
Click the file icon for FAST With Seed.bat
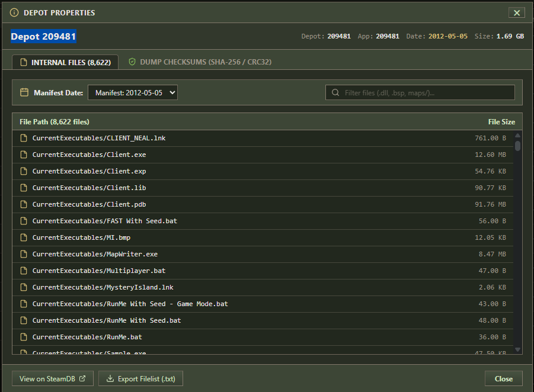24,221
